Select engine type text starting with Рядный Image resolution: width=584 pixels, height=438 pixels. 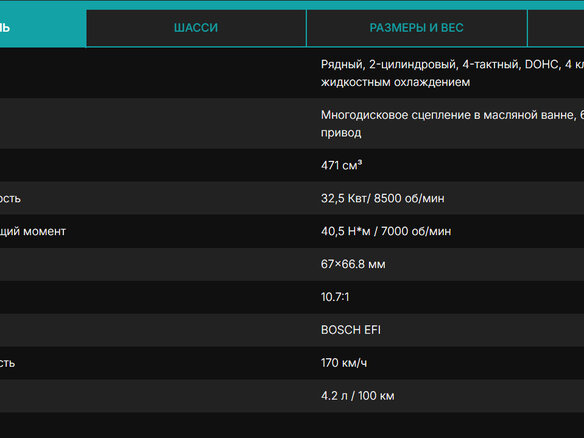pos(452,64)
